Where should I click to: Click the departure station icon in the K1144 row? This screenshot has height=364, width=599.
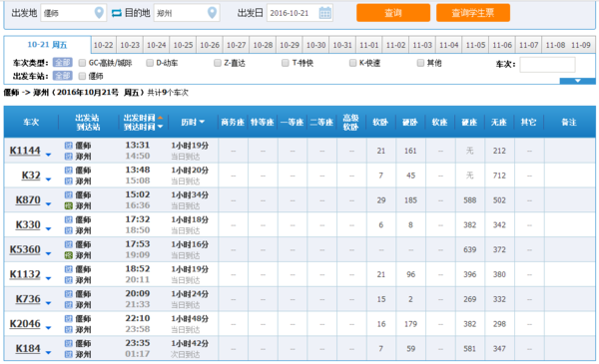coord(68,146)
